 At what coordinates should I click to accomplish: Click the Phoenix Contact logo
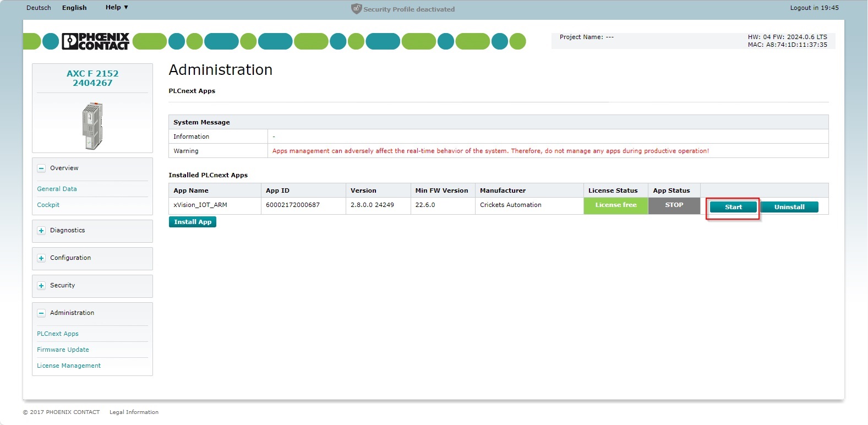tap(96, 41)
